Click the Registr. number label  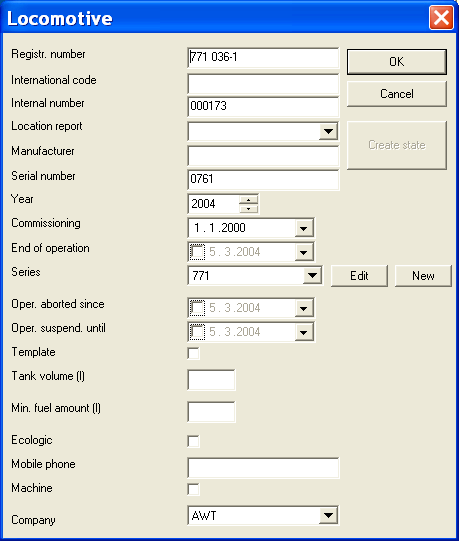(x=48, y=54)
